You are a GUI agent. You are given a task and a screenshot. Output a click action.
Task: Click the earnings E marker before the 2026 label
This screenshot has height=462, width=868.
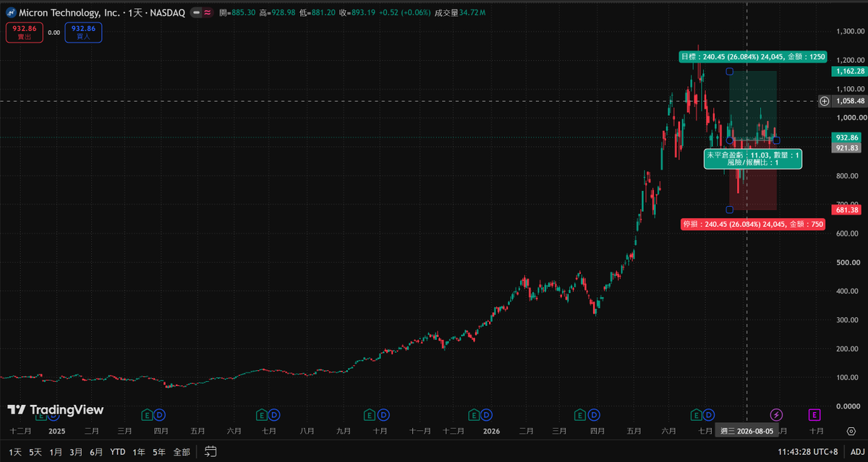(x=474, y=414)
